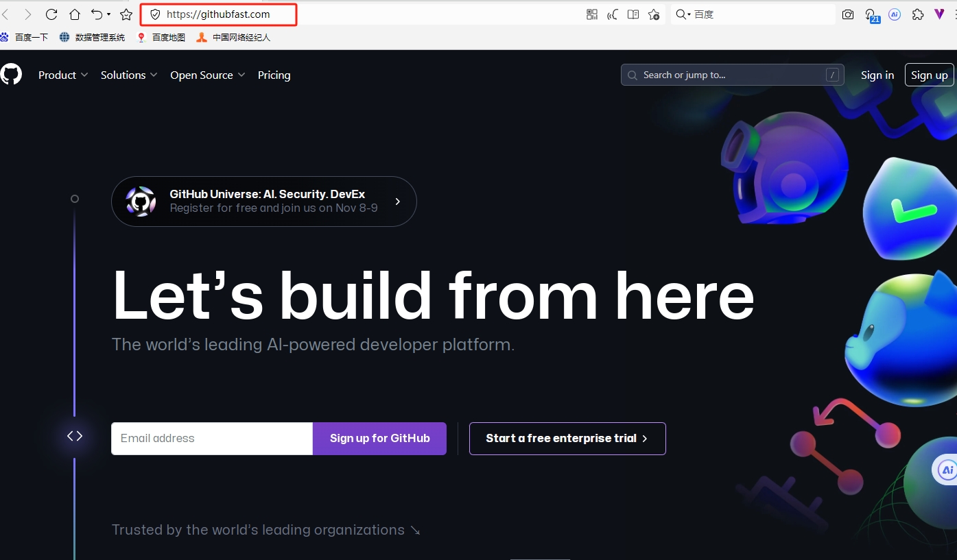Click the purple V extension icon
The width and height of the screenshot is (957, 560).
click(x=940, y=14)
